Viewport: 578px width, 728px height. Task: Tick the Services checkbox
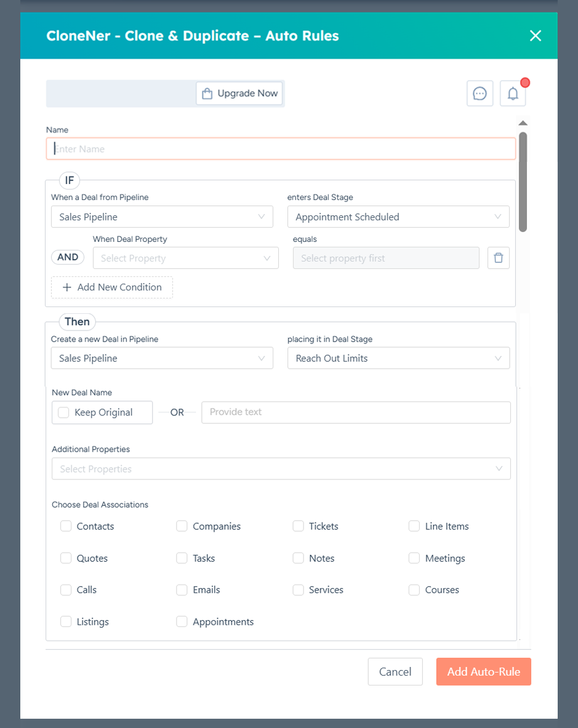pos(298,590)
